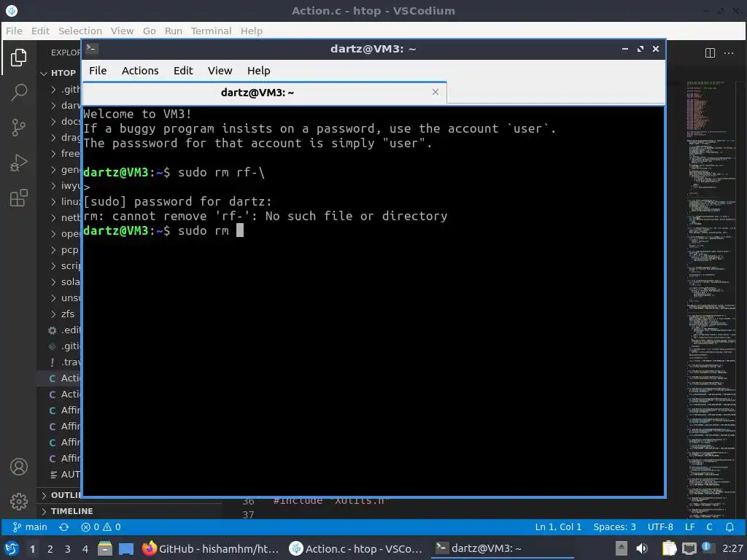The image size is (747, 560).
Task: Change line ending via LF status item
Action: point(690,527)
